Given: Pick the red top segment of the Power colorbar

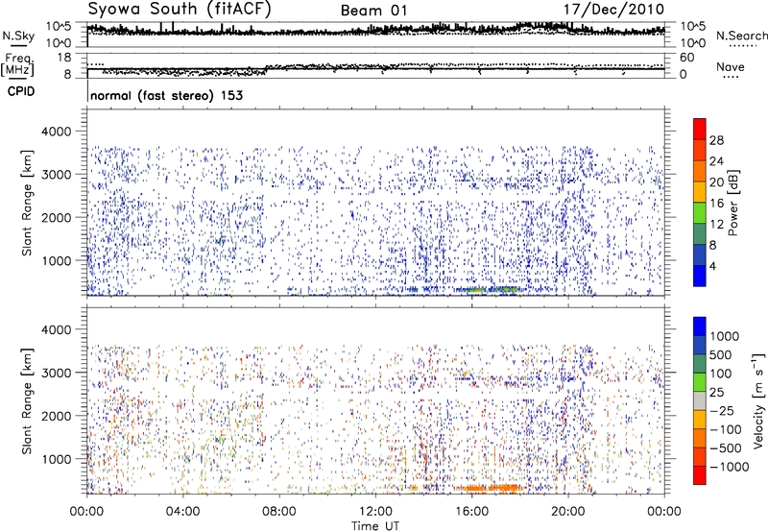Looking at the screenshot, I should click(700, 129).
